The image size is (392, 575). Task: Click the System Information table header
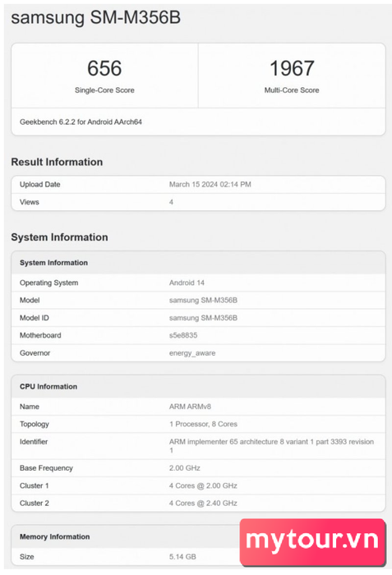[198, 263]
